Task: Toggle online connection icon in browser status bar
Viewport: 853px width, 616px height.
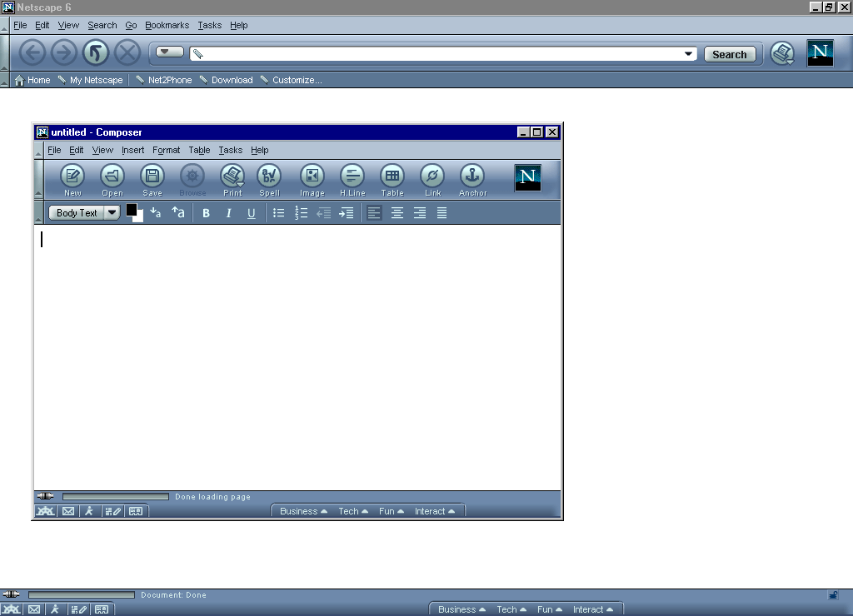Action: [x=11, y=594]
